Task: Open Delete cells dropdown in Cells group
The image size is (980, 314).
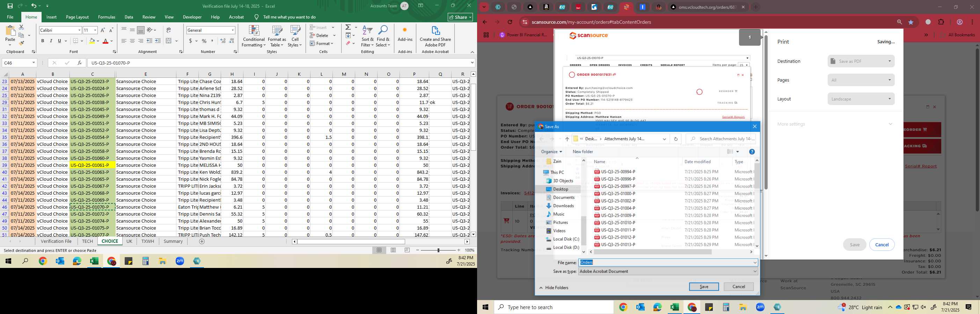Action: click(x=334, y=35)
